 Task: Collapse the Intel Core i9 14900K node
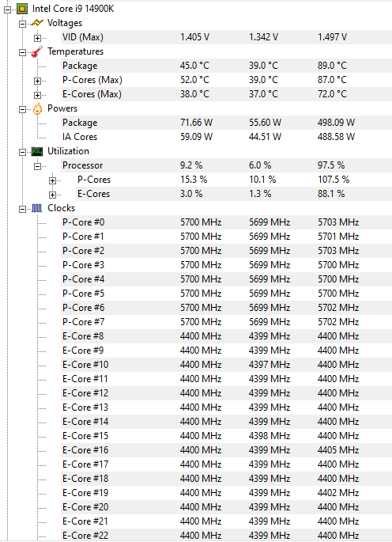(7, 10)
